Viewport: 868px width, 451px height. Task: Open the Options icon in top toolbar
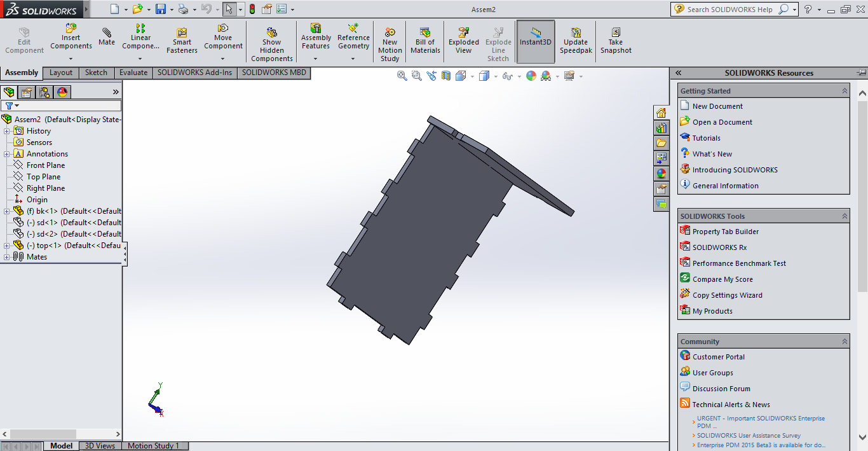[281, 9]
